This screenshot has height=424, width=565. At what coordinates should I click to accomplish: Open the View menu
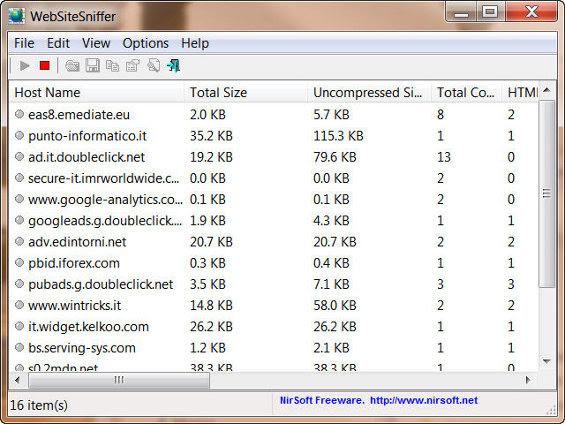tap(96, 43)
